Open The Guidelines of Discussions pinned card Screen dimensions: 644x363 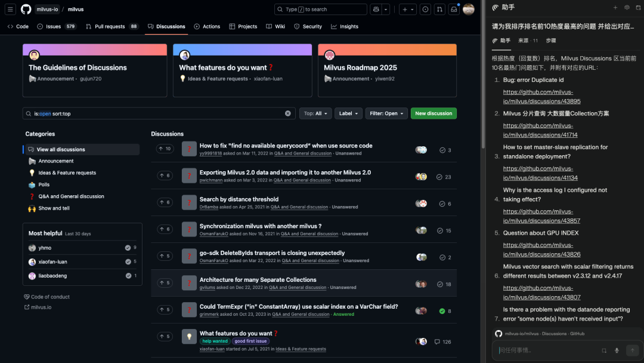(95, 70)
